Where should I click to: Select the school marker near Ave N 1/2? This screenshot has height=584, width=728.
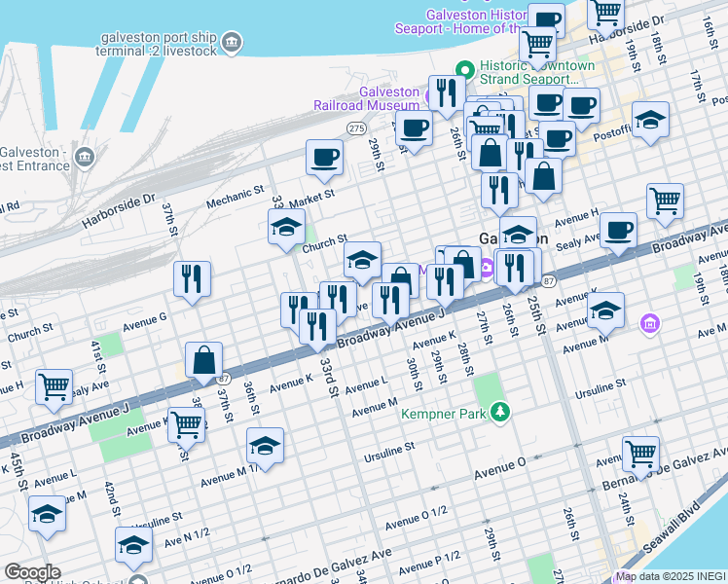point(133,549)
